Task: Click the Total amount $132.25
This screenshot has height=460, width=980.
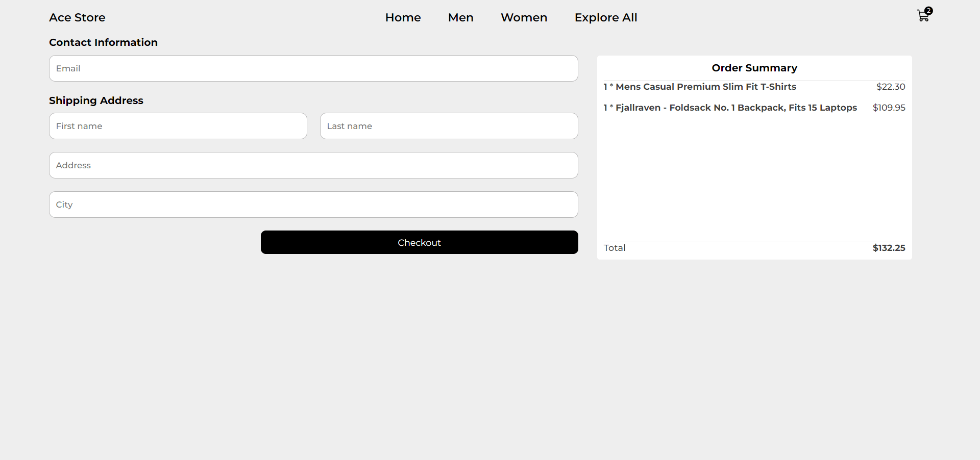Action: pos(888,248)
